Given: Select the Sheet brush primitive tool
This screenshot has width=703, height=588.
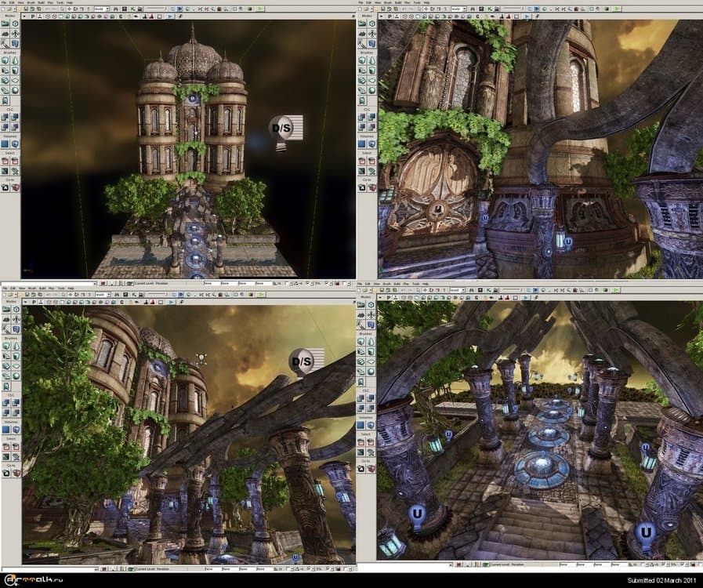Looking at the screenshot, I should click(x=14, y=79).
